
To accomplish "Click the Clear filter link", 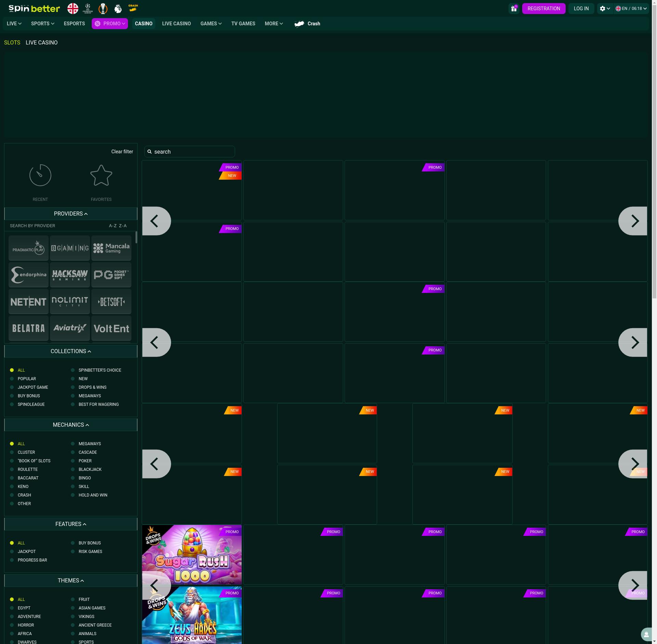I will [x=122, y=152].
